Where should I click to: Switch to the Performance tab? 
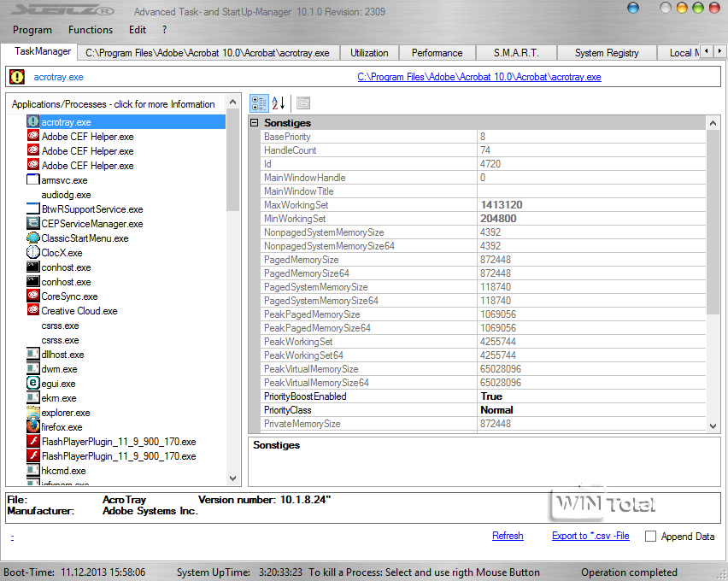437,53
